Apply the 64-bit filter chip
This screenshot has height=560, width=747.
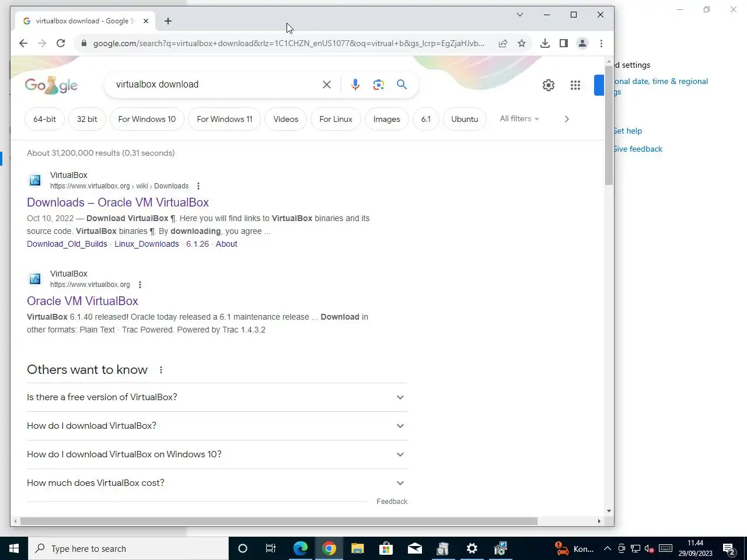coord(45,119)
